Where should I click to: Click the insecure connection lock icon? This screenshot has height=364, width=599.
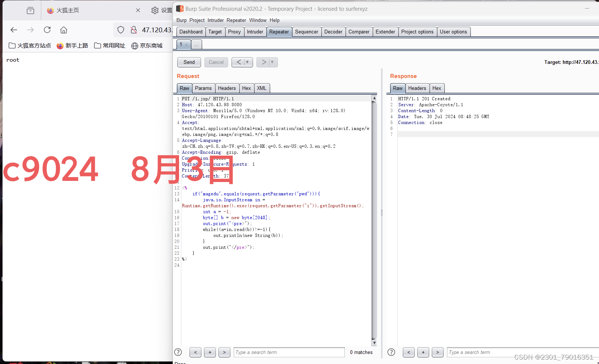(134, 30)
